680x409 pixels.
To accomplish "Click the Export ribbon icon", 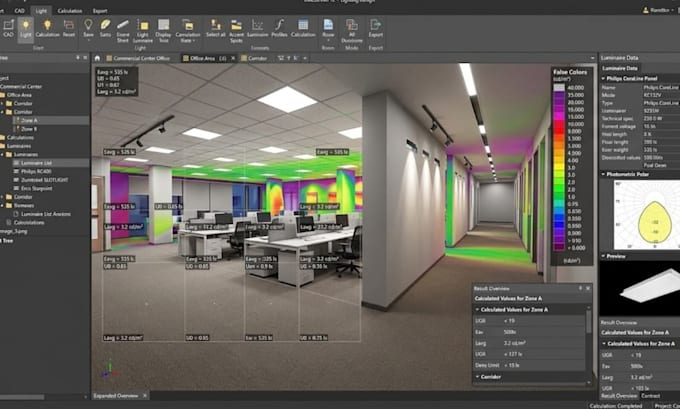I will pos(376,29).
